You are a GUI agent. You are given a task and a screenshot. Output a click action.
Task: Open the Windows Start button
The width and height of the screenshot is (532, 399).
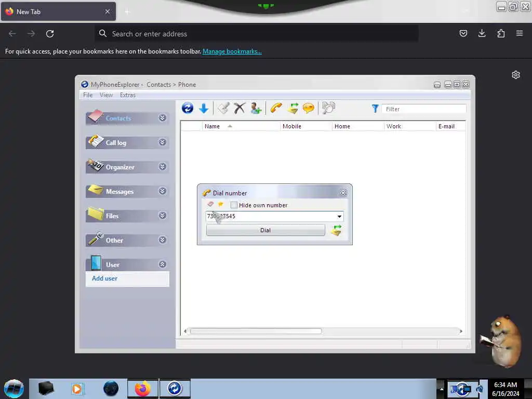click(14, 389)
